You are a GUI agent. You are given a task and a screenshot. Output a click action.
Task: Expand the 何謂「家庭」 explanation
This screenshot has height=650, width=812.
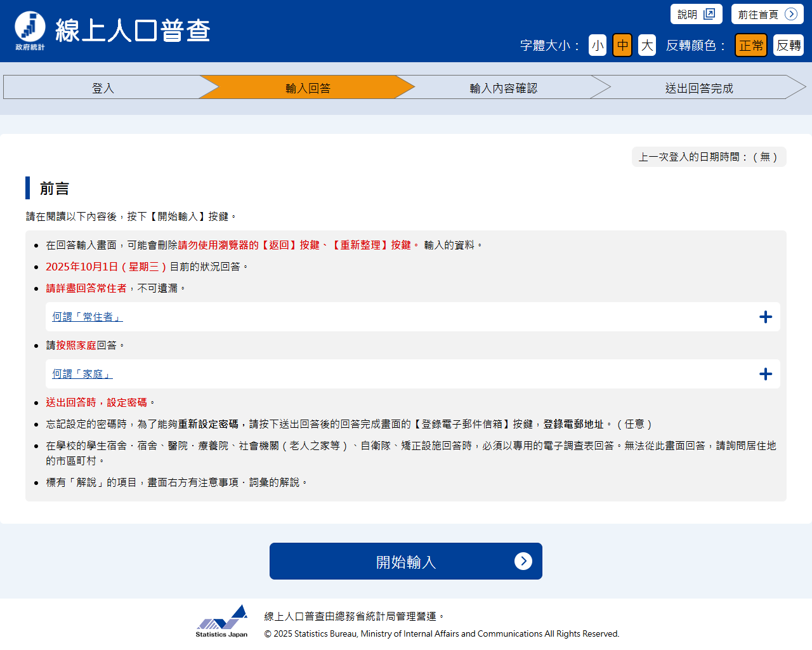(82, 374)
